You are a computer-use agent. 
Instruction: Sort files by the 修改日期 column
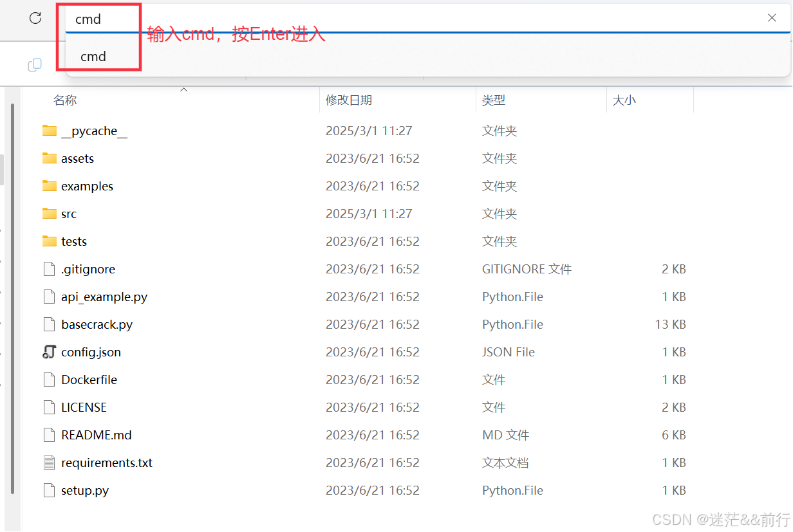348,100
